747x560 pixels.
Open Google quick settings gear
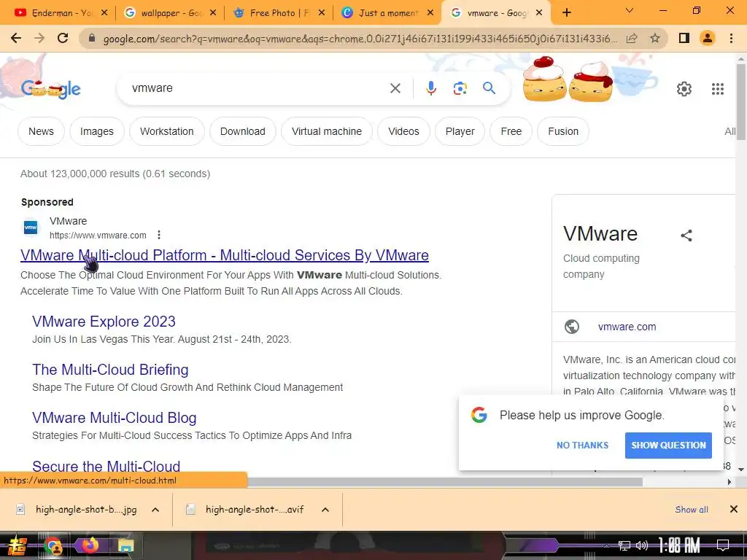(684, 88)
